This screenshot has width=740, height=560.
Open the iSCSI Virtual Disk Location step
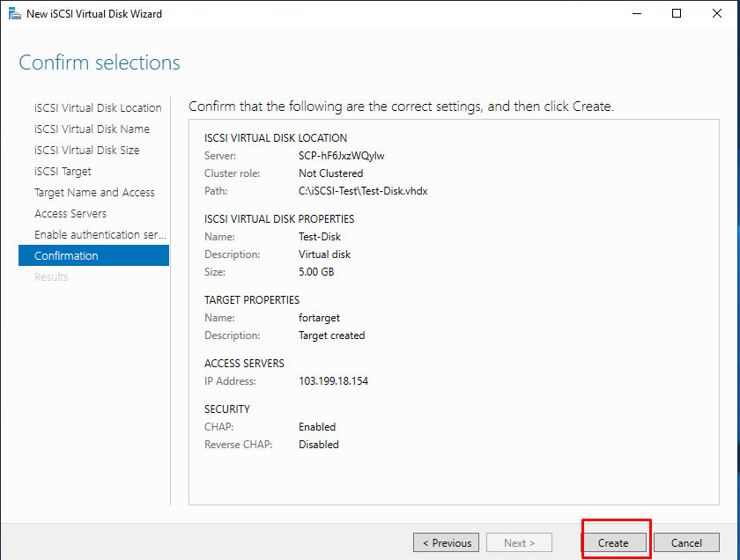[98, 108]
